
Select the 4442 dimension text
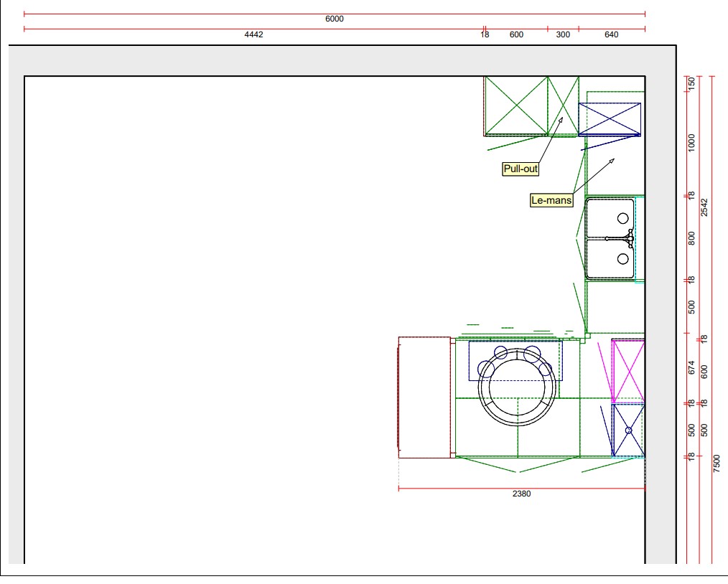(254, 34)
